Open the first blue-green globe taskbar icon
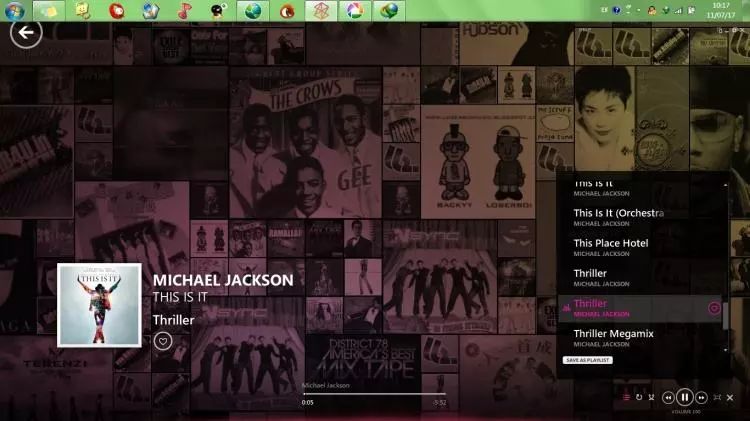This screenshot has width=750, height=421. (x=253, y=11)
